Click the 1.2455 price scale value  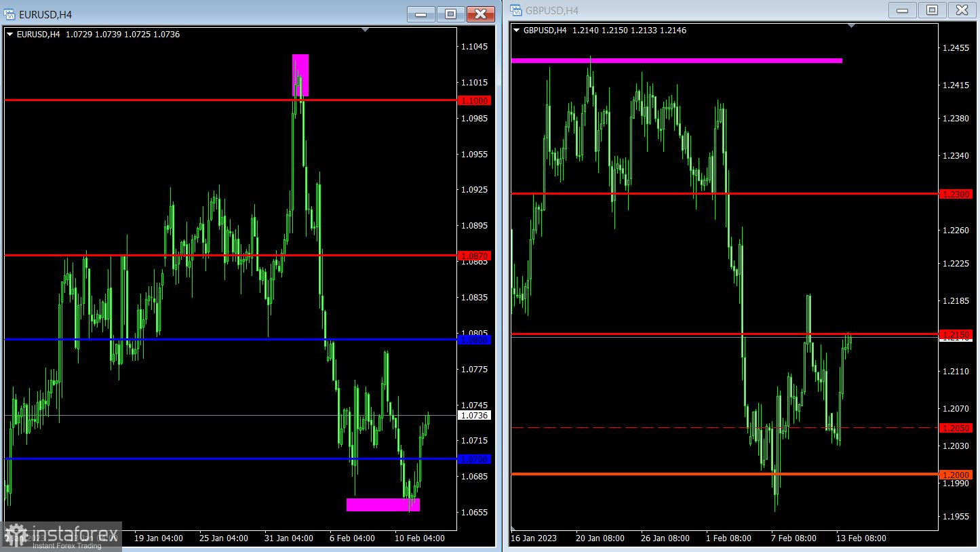956,48
